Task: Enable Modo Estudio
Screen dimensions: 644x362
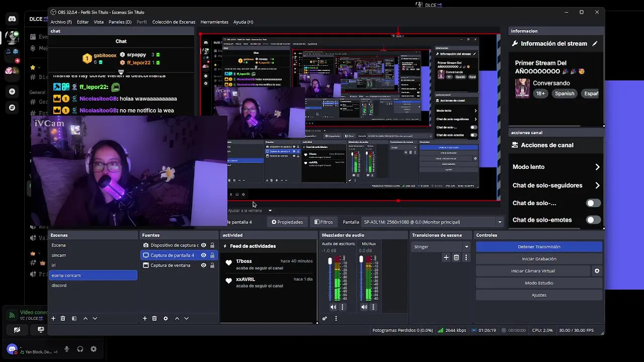Action: point(539,283)
